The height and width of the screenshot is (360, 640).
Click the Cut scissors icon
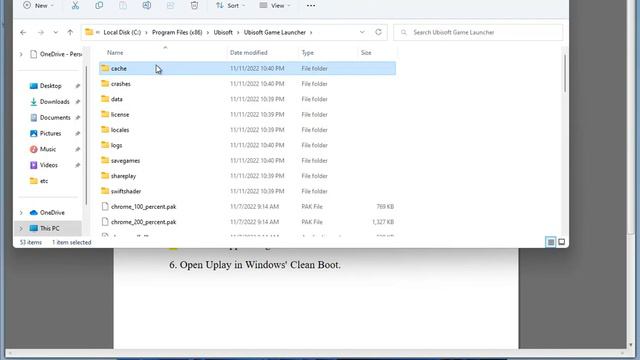[75, 5]
